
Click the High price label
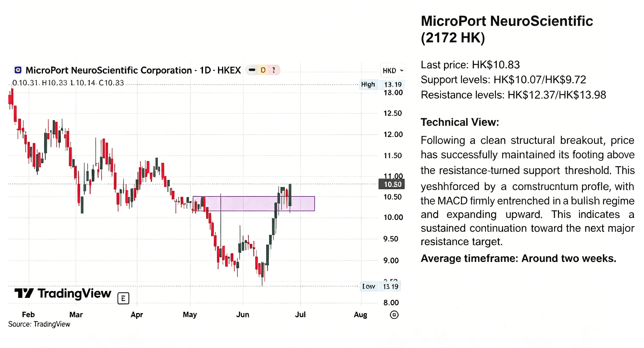[x=368, y=85]
